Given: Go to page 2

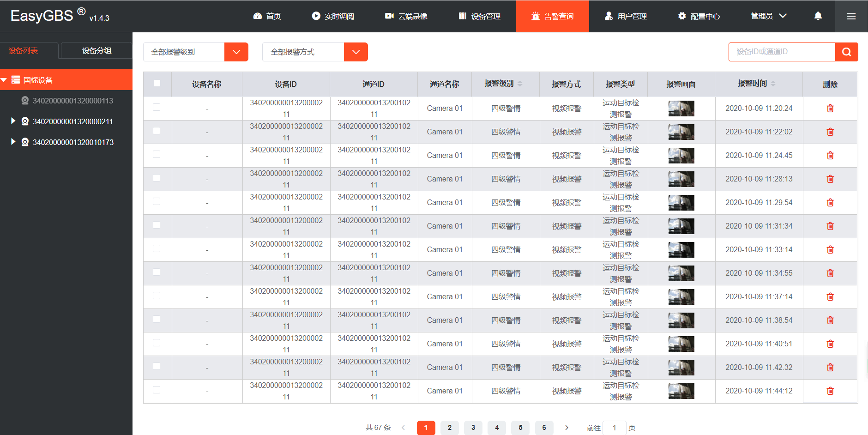Looking at the screenshot, I should [x=450, y=428].
